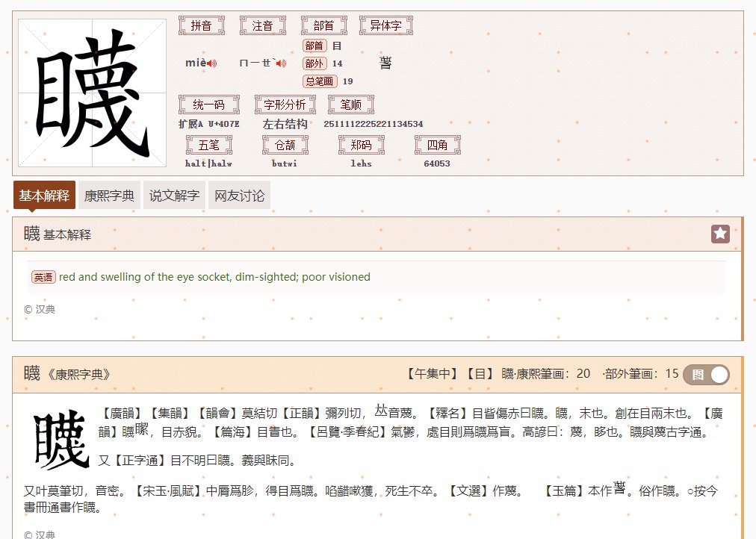Open the 字形分析 glyph analysis
The height and width of the screenshot is (539, 756).
tap(285, 104)
